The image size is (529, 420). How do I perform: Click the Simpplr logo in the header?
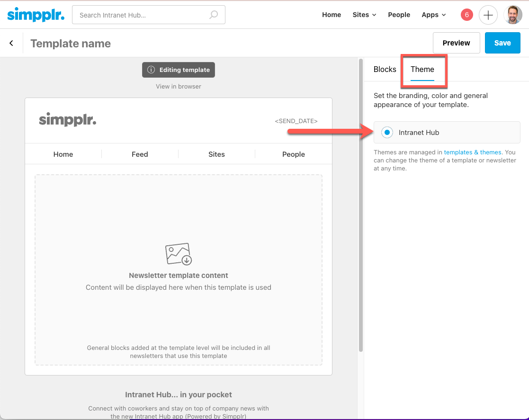click(x=36, y=15)
